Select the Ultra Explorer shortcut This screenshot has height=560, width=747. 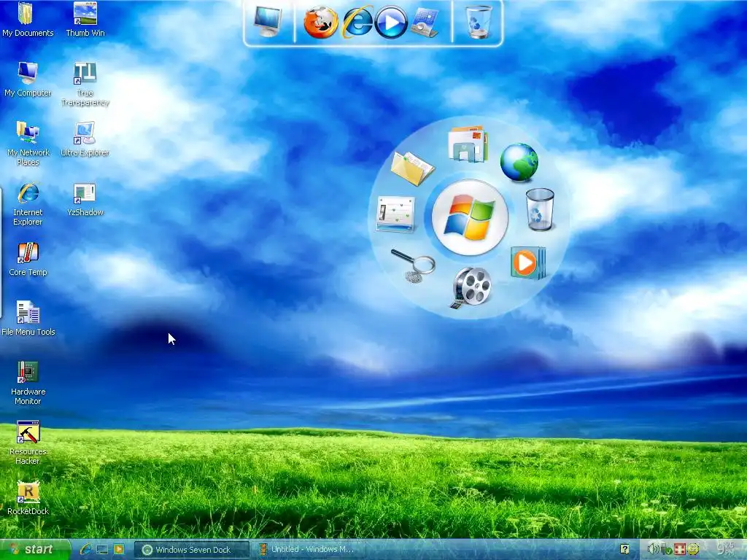tap(85, 139)
